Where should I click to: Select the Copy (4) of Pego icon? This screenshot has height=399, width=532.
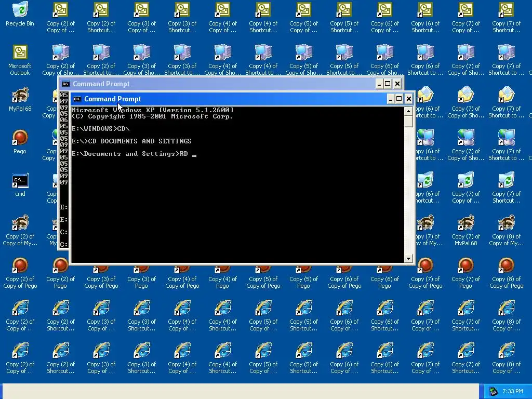(x=222, y=278)
